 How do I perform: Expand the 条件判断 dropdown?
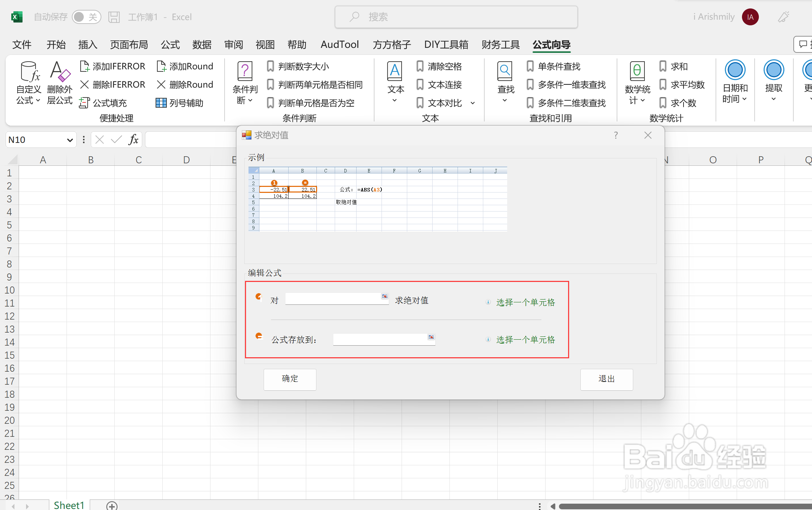coord(245,83)
